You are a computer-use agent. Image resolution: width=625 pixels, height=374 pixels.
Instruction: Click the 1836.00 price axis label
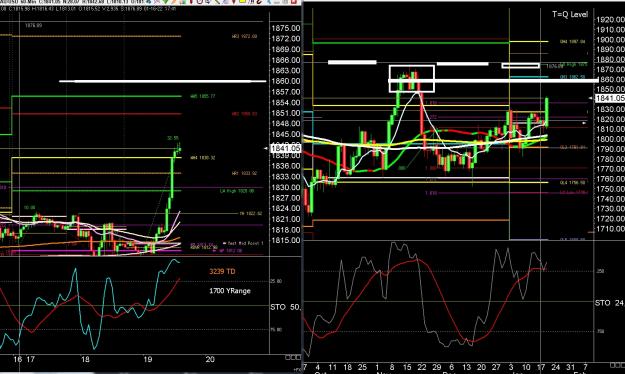coord(286,166)
